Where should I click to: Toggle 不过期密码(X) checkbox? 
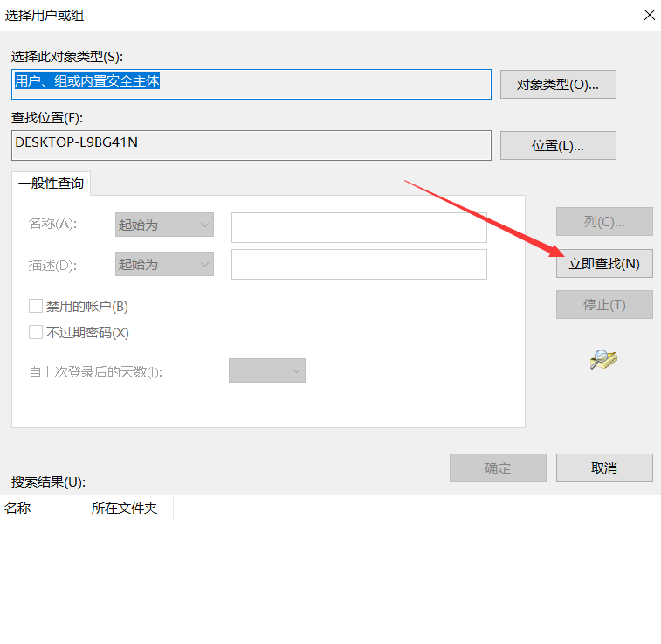click(x=36, y=332)
